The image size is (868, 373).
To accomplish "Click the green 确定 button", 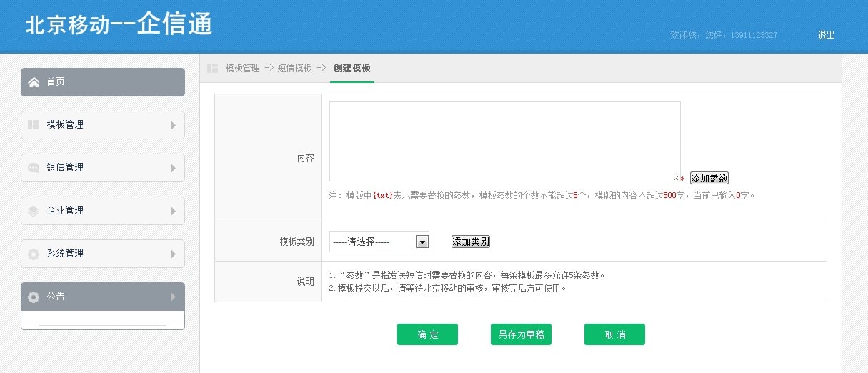I will pos(427,334).
